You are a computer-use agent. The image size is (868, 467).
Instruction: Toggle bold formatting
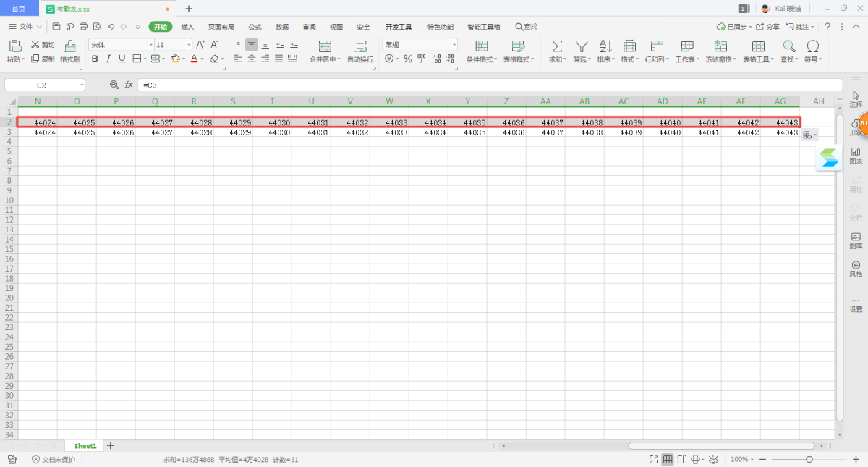tap(95, 59)
